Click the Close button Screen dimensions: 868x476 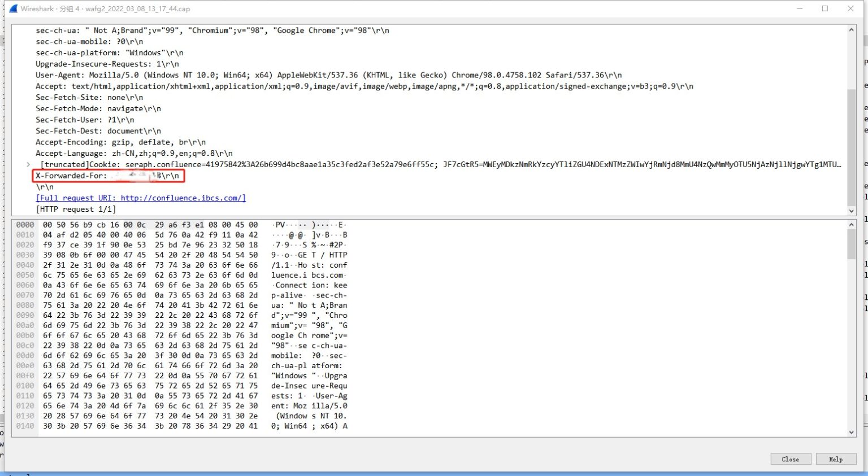pos(791,459)
